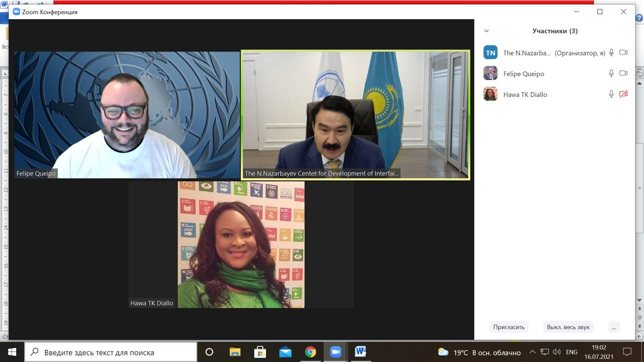Open the three-dots more options menu
644x362 pixels.
[x=613, y=327]
